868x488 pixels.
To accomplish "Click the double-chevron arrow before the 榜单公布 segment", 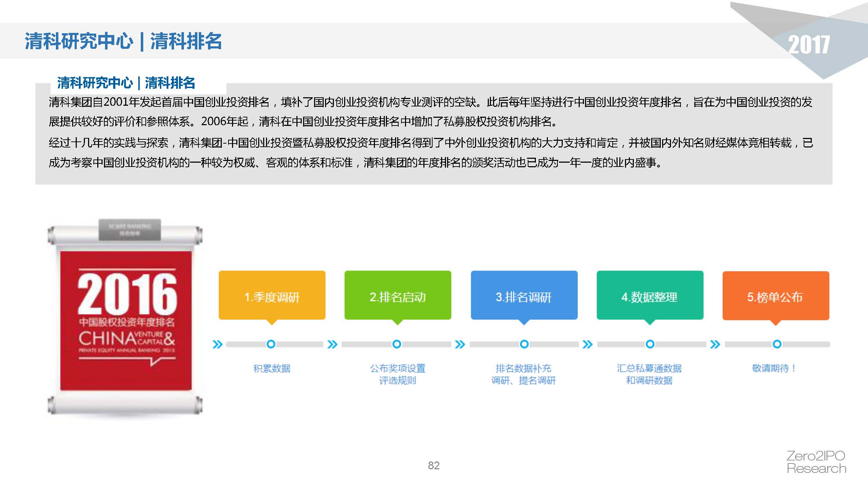I will (715, 344).
